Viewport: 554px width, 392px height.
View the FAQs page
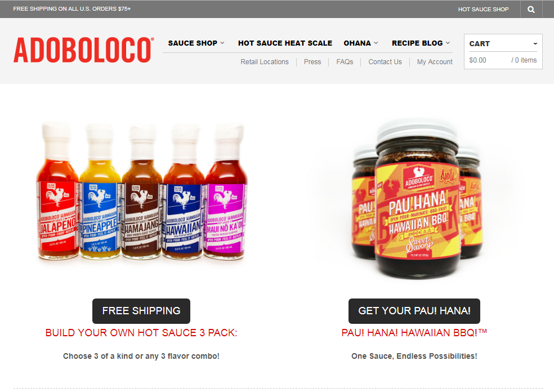coord(345,62)
